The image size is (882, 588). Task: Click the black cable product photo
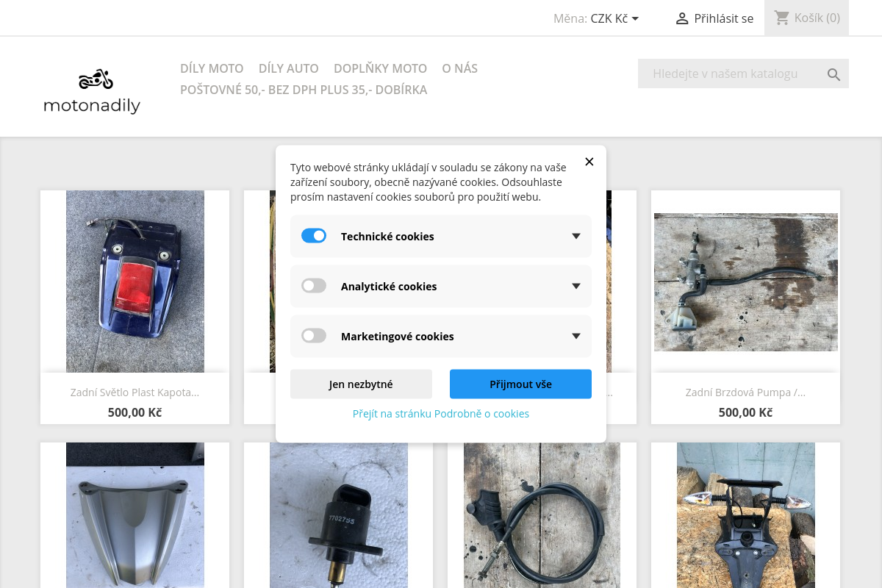pyautogui.click(x=542, y=515)
